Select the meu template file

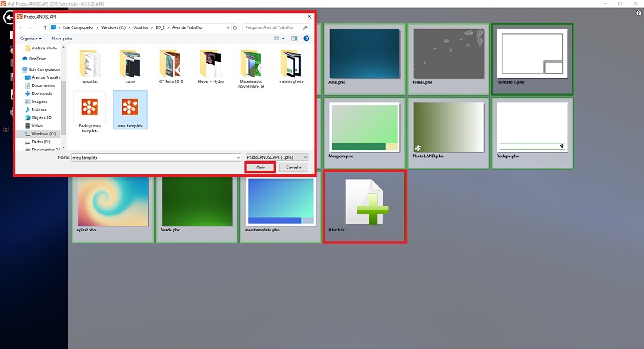coord(130,110)
